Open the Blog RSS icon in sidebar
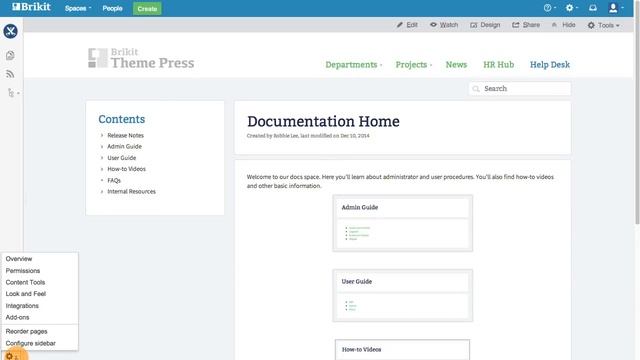This screenshot has width=640, height=360. 10,74
